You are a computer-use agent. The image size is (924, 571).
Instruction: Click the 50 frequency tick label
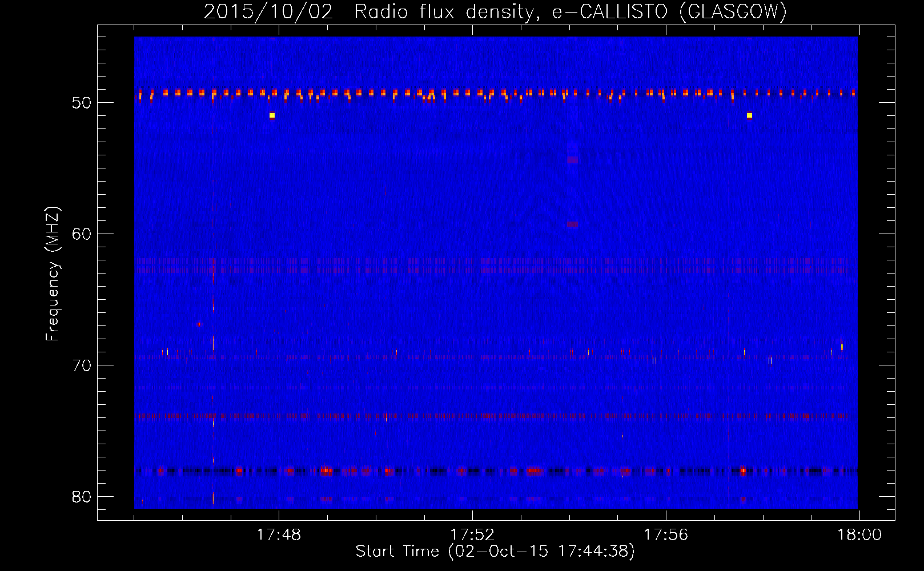(x=82, y=103)
